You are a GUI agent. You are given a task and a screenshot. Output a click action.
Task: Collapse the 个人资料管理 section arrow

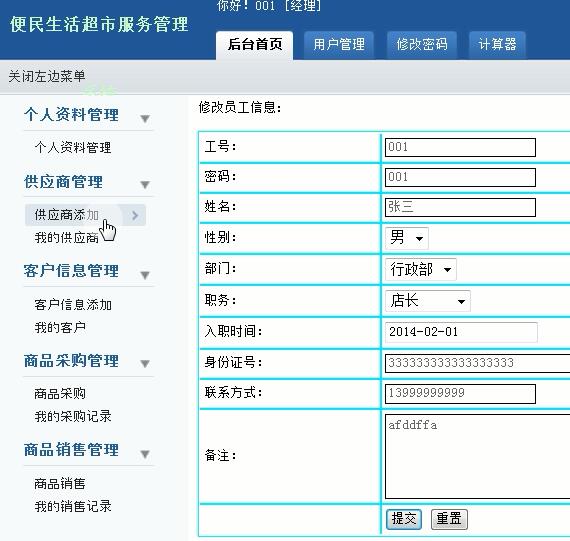[145, 118]
